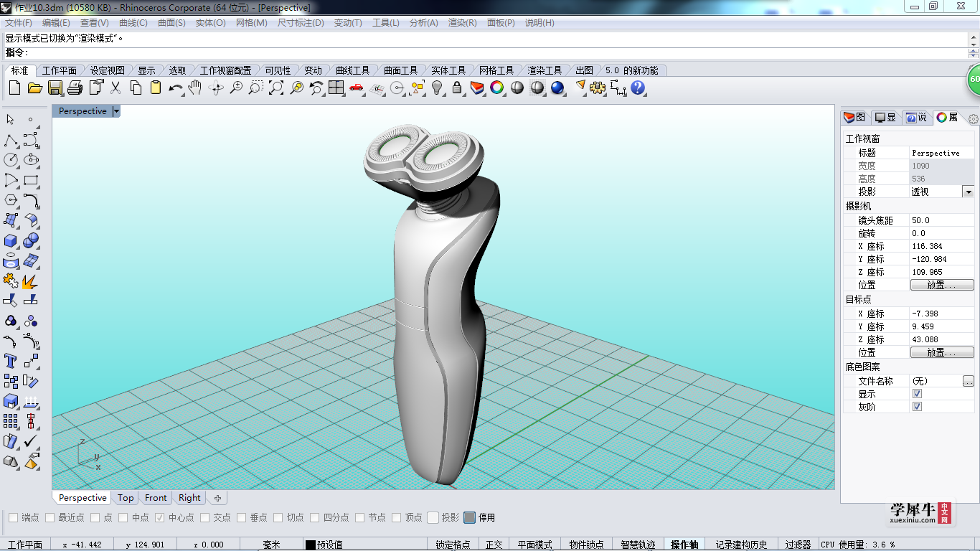Select the arrow pointer tool in the sidebar

click(x=11, y=119)
